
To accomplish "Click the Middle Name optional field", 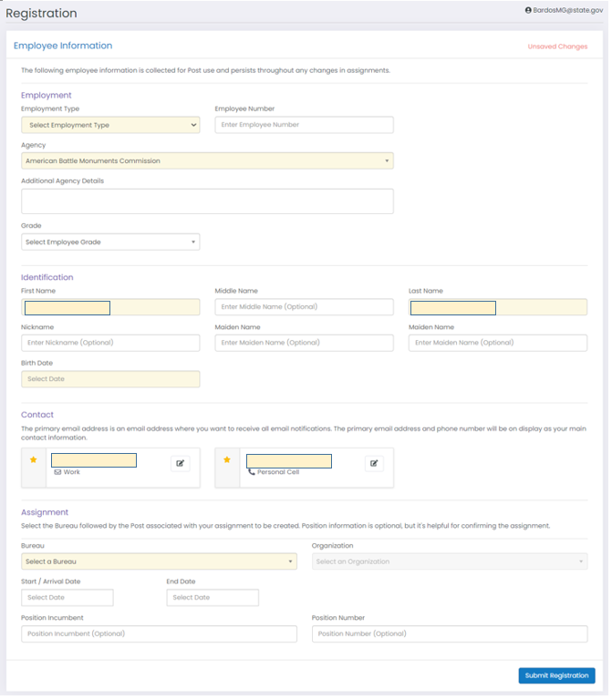I will tap(305, 307).
